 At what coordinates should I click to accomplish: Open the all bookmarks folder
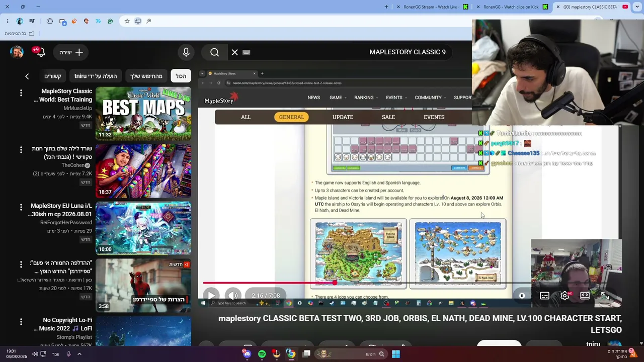[x=20, y=34]
